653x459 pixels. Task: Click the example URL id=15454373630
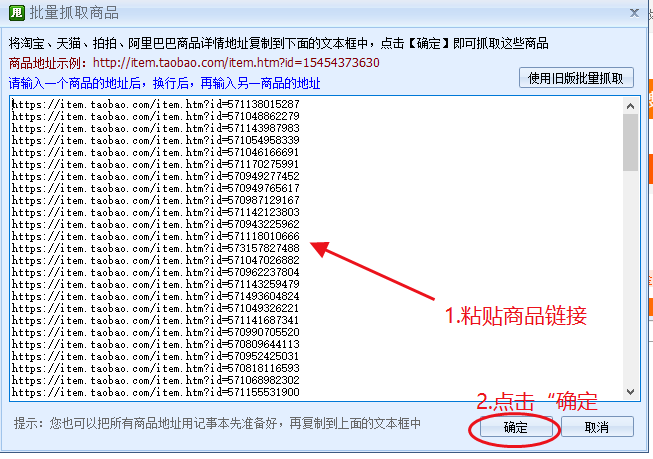236,63
